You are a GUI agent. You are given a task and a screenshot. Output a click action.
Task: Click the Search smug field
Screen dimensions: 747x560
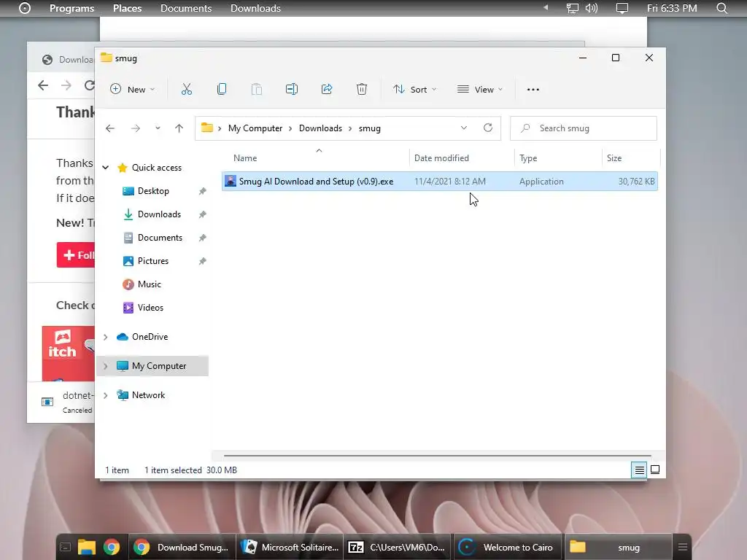click(584, 128)
